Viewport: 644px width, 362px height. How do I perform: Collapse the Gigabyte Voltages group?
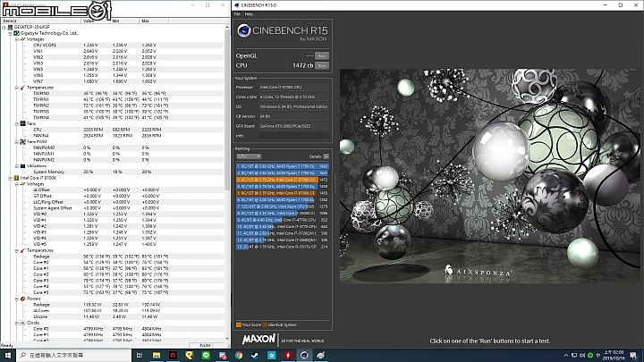16,39
